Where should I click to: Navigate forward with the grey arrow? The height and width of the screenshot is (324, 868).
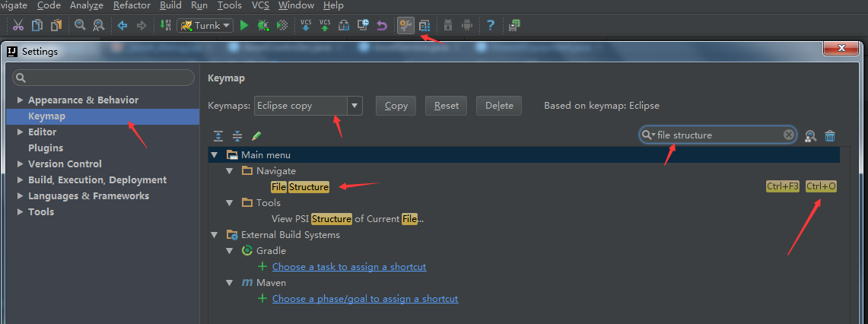pos(141,25)
